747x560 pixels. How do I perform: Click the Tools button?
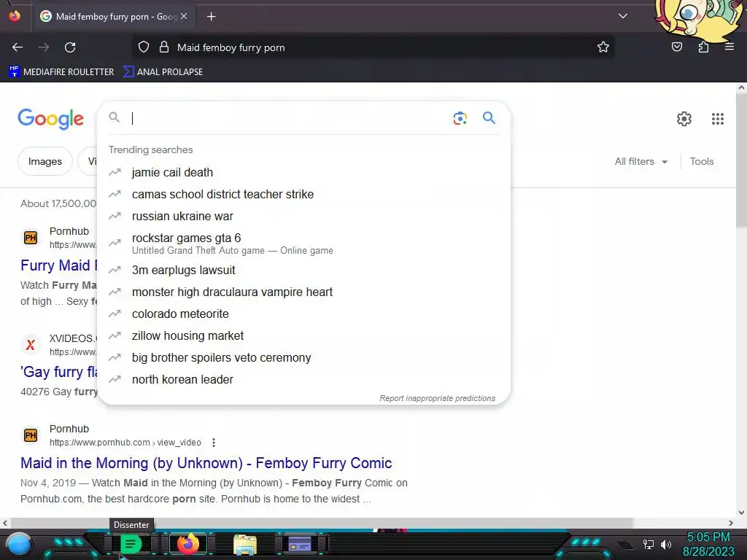(x=702, y=161)
